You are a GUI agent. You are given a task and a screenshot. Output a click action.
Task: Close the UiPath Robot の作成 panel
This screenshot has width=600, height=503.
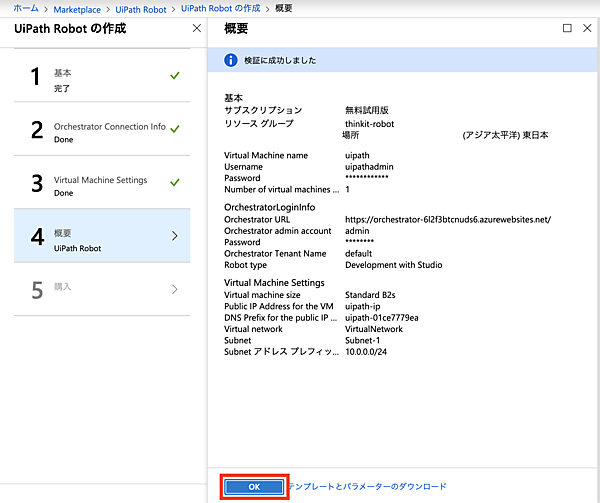point(196,29)
